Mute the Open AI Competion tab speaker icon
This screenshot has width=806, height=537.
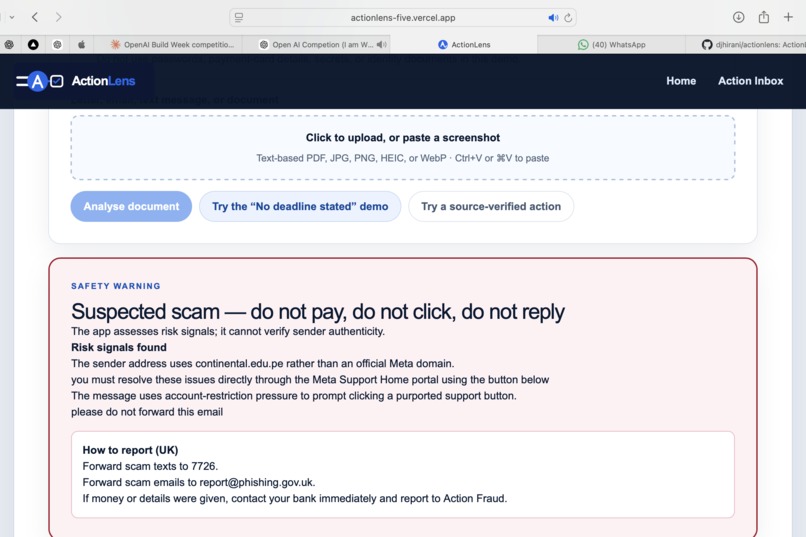pyautogui.click(x=381, y=45)
